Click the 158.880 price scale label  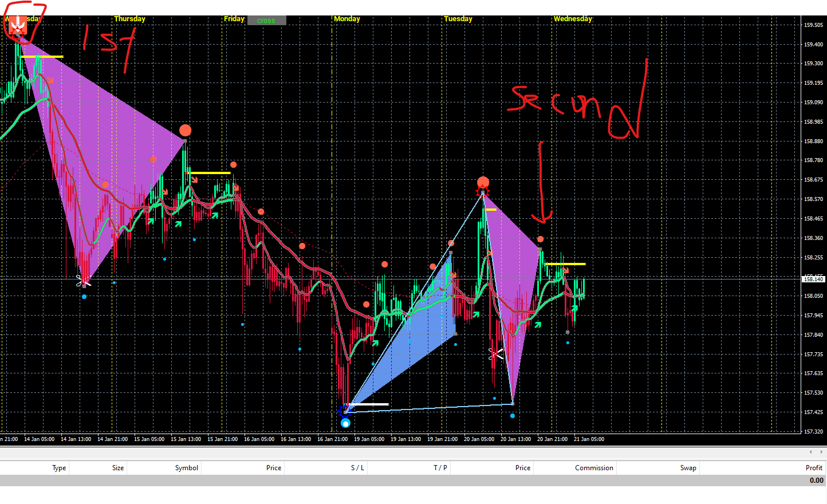813,141
